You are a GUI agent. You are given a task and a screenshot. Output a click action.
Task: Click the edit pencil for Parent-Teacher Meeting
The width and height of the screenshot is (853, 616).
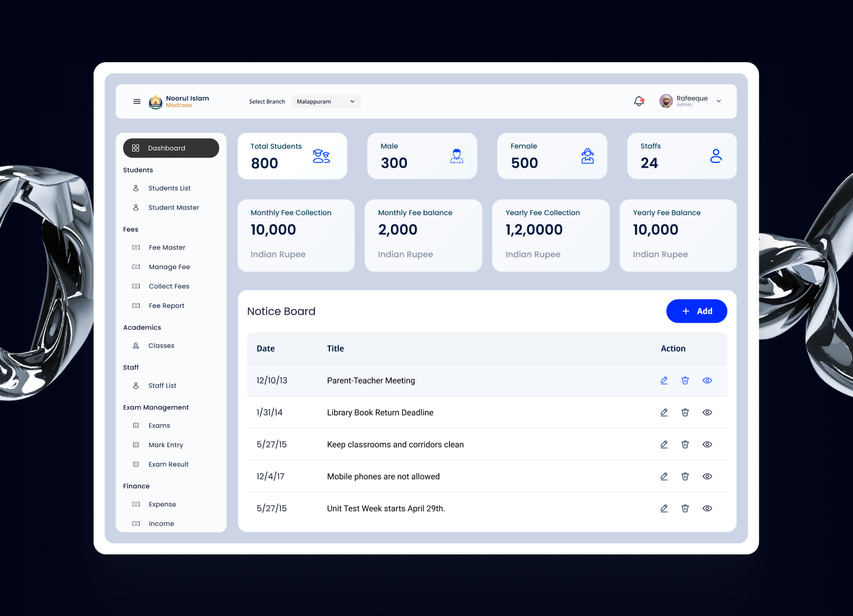pyautogui.click(x=663, y=380)
